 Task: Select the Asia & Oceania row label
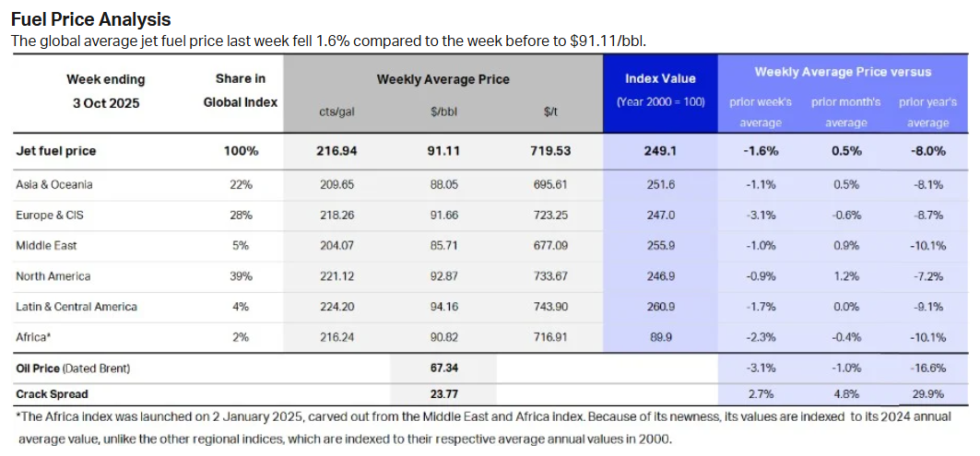pyautogui.click(x=54, y=184)
